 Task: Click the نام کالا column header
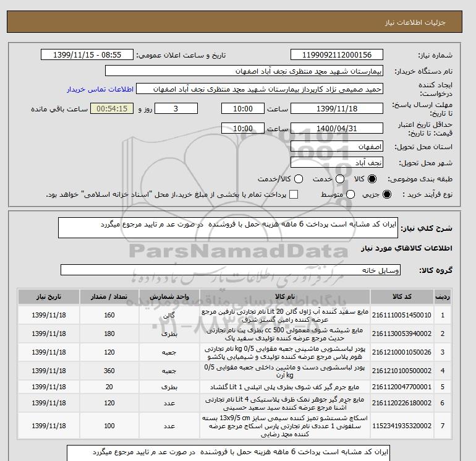285,296
